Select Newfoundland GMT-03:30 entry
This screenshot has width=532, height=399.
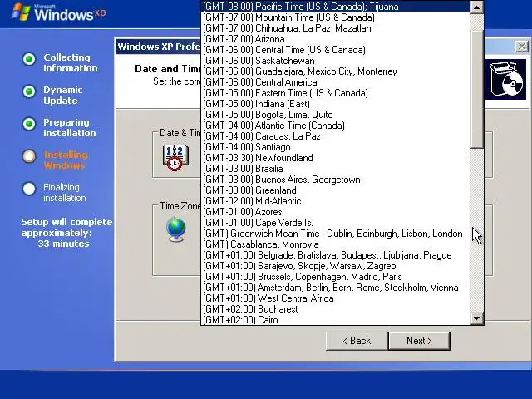coord(336,158)
